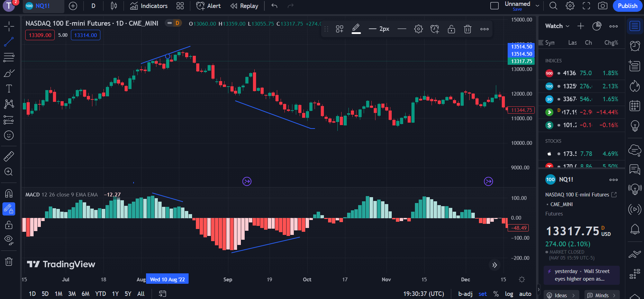Toggle the log scale
The width and height of the screenshot is (644, 299).
pos(509,294)
